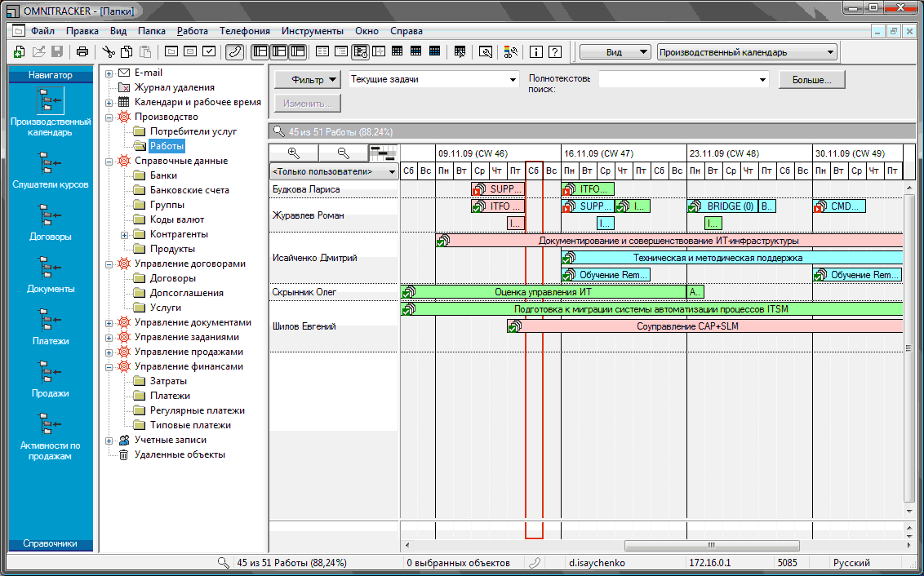The image size is (924, 576).
Task: Click the Gantt vertical scrollbar down arrow
Action: pyautogui.click(x=910, y=512)
